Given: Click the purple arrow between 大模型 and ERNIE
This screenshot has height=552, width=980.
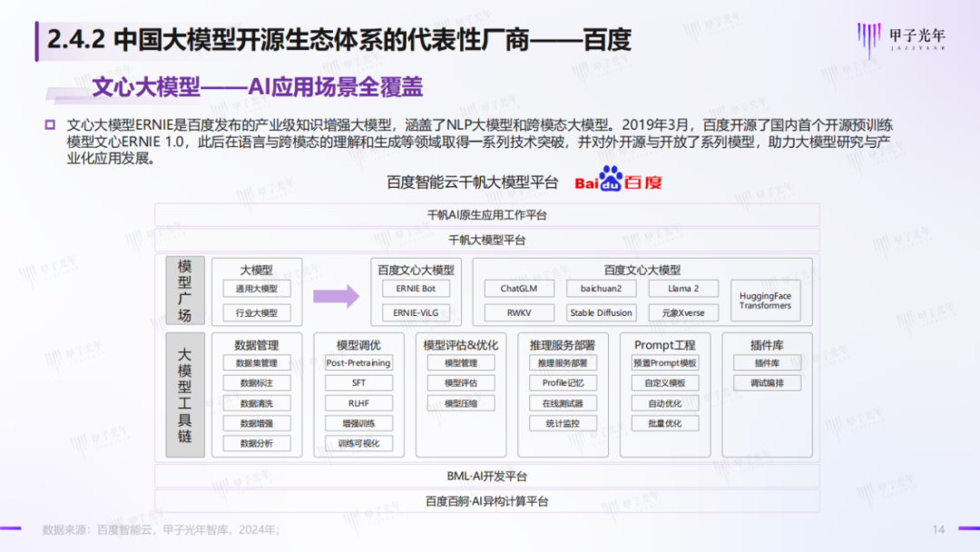Looking at the screenshot, I should (337, 296).
